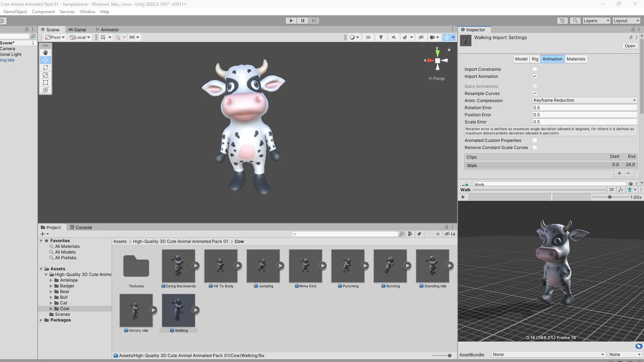Click the Rotation Error input field
The height and width of the screenshot is (362, 644).
coord(585,108)
